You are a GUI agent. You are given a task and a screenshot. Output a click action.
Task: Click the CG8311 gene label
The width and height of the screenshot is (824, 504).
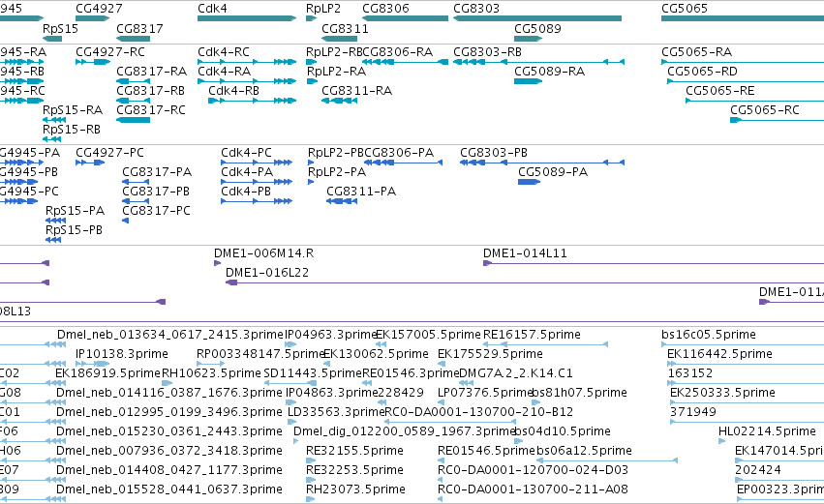345,28
